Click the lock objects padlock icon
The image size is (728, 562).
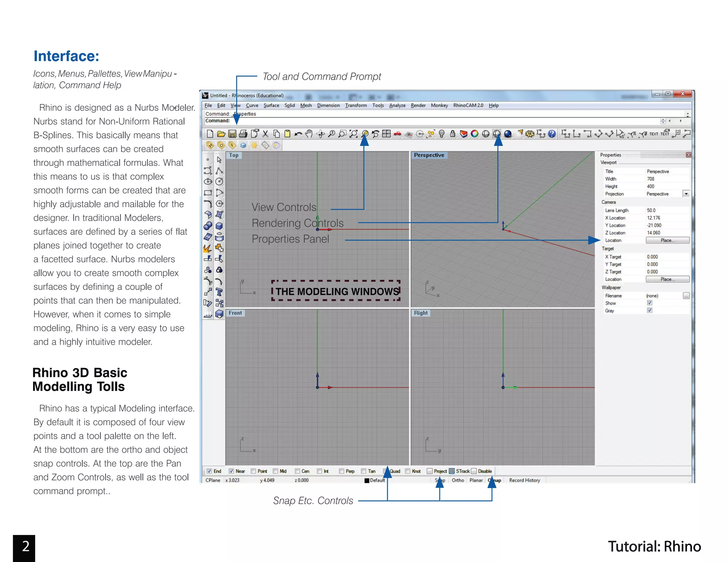point(453,134)
